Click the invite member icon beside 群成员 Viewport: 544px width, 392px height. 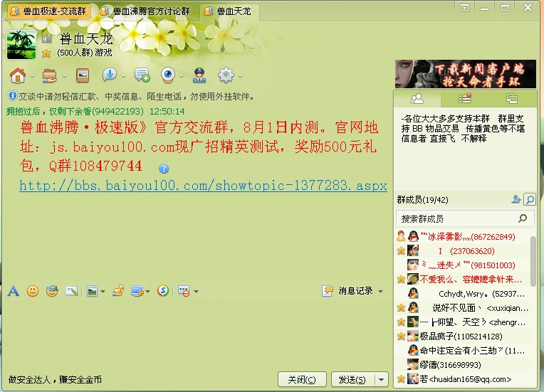pyautogui.click(x=516, y=199)
